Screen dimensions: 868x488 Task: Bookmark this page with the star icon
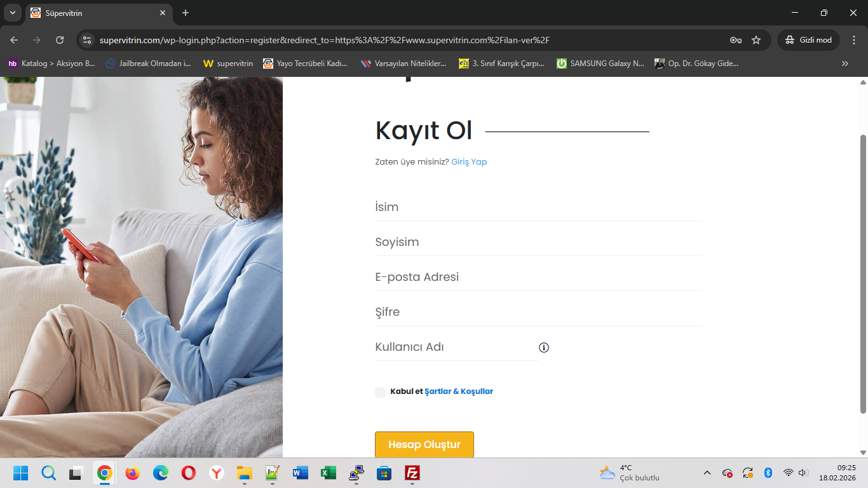tap(756, 40)
